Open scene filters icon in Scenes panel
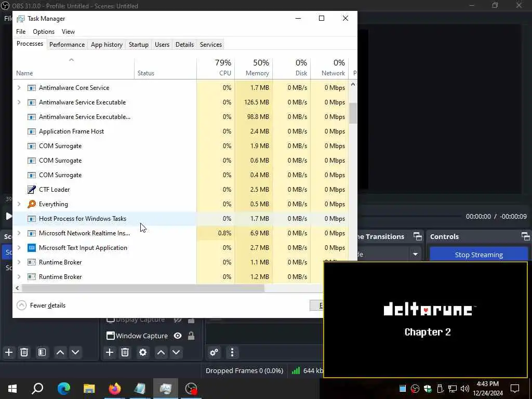The image size is (532, 399). click(x=42, y=353)
